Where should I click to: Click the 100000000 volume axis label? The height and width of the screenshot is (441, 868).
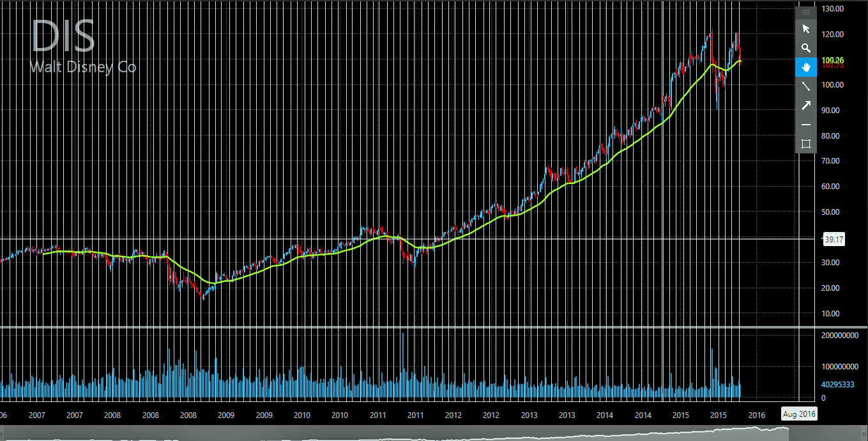click(840, 367)
